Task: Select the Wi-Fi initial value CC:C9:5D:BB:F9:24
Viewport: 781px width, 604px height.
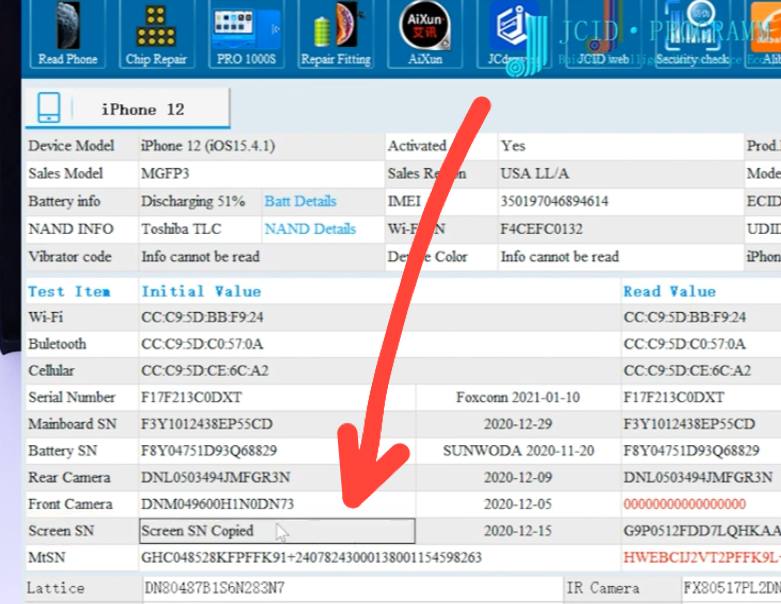Action: pyautogui.click(x=202, y=317)
